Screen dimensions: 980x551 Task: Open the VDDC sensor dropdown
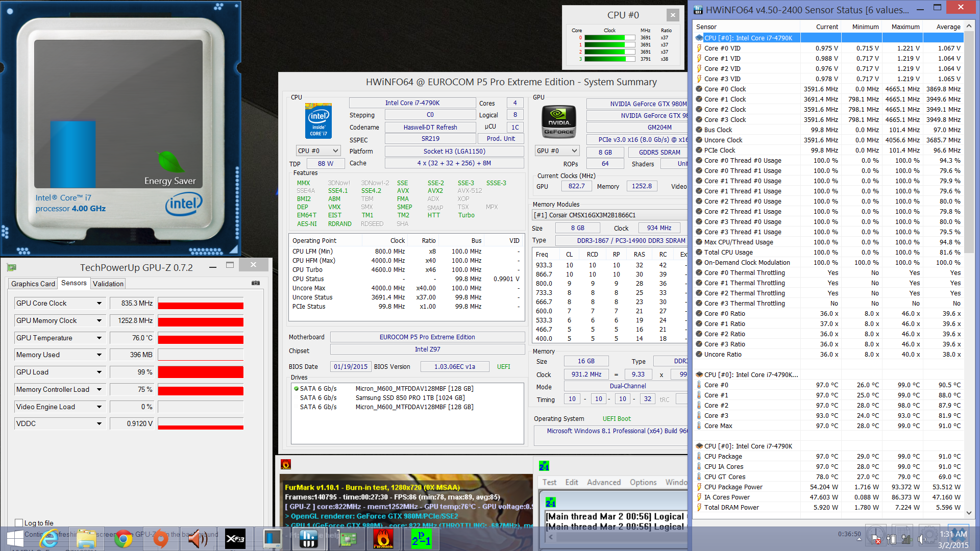(100, 424)
